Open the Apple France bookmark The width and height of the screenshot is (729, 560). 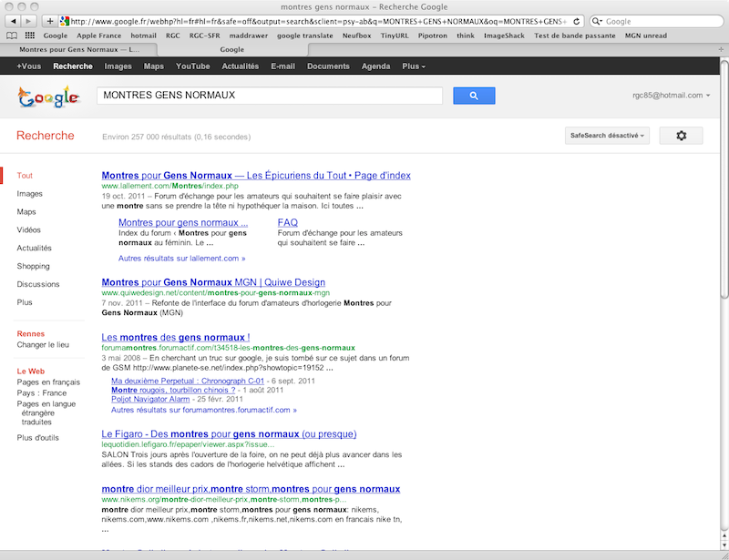point(98,36)
